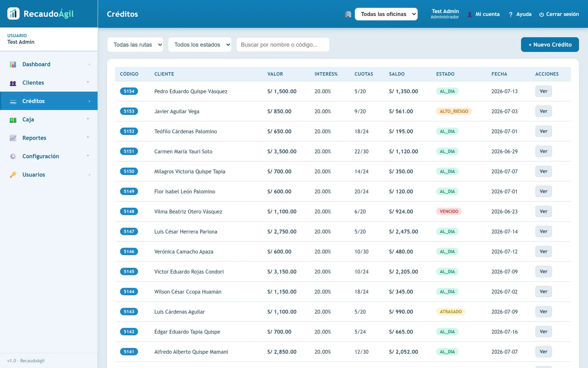Click the ATRASADO status badge
The image size is (588, 368).
point(450,311)
